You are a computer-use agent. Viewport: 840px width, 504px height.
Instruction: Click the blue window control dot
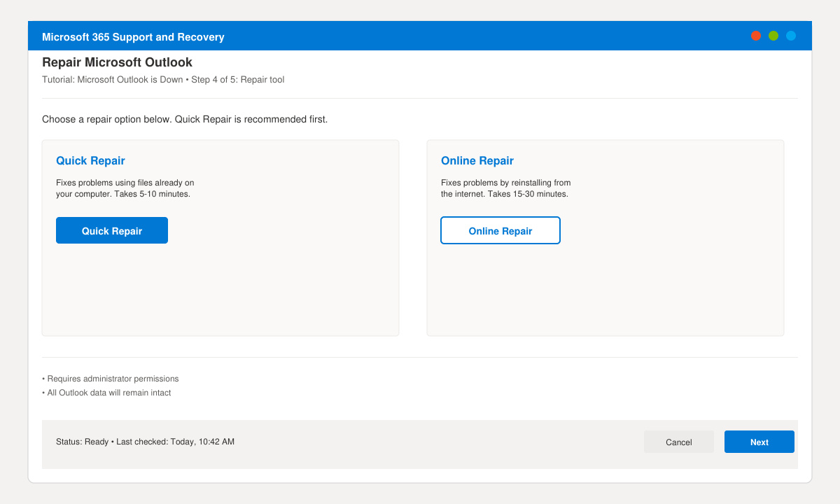791,36
